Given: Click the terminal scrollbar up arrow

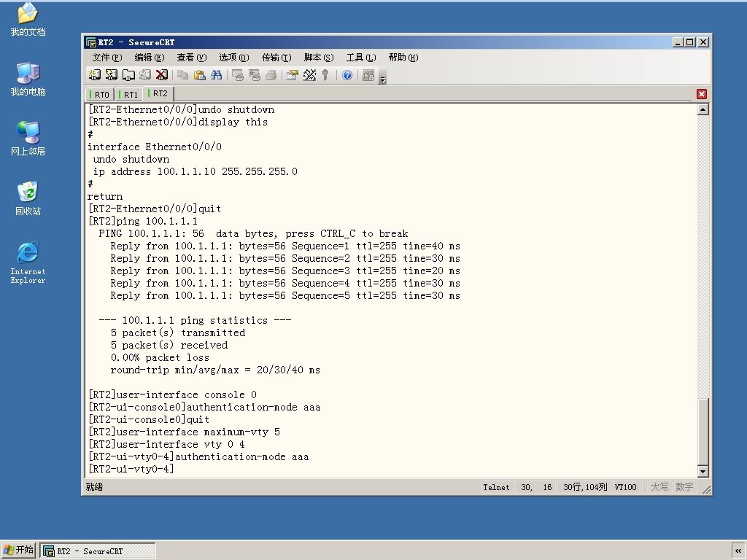Looking at the screenshot, I should pos(703,109).
